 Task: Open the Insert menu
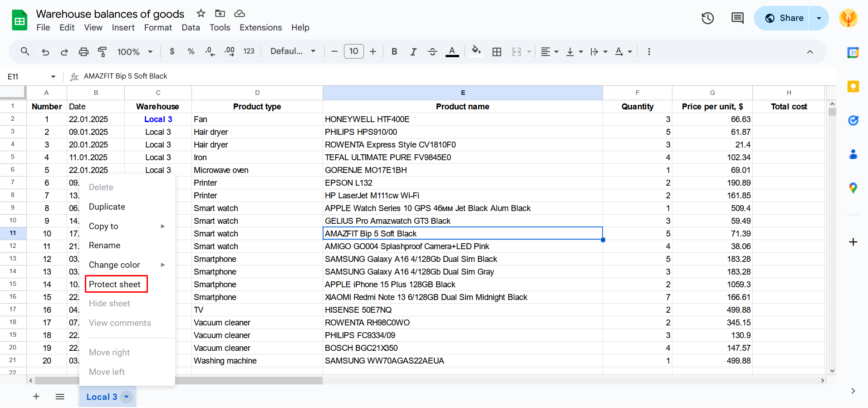click(123, 28)
